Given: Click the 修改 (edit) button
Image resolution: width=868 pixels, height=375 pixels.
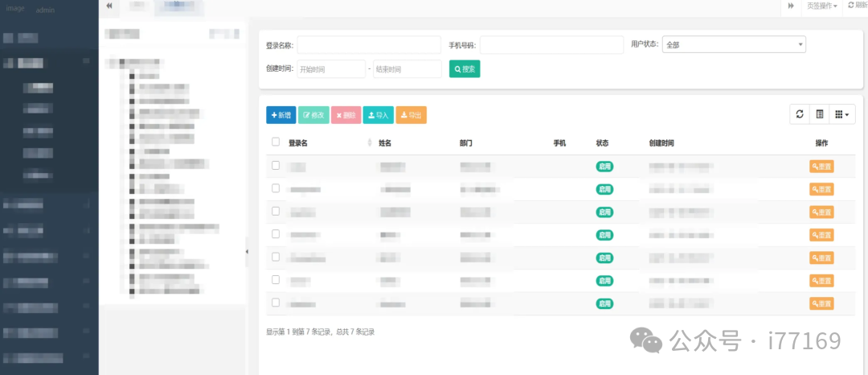Looking at the screenshot, I should (313, 115).
